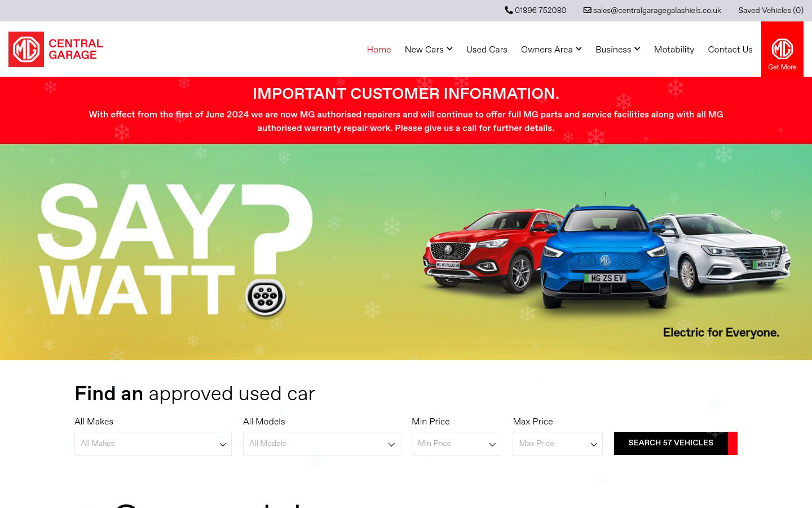812x508 pixels.
Task: Click the MG Get More badge
Action: pyautogui.click(x=782, y=49)
